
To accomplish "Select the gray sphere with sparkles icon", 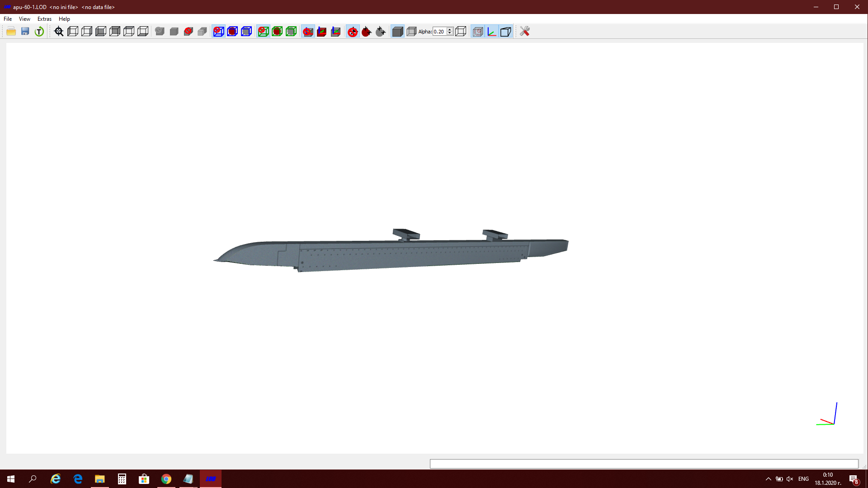I will tap(381, 31).
